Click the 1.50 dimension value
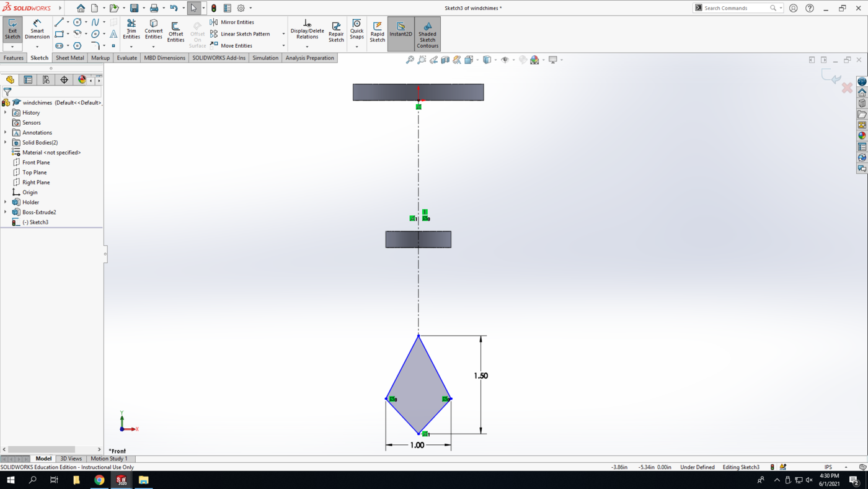The image size is (868, 489). [x=481, y=375]
